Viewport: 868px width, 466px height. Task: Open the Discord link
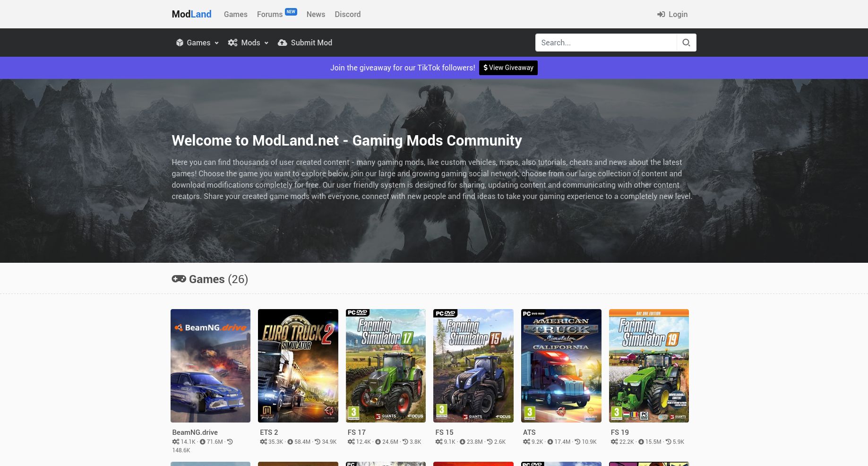(347, 14)
